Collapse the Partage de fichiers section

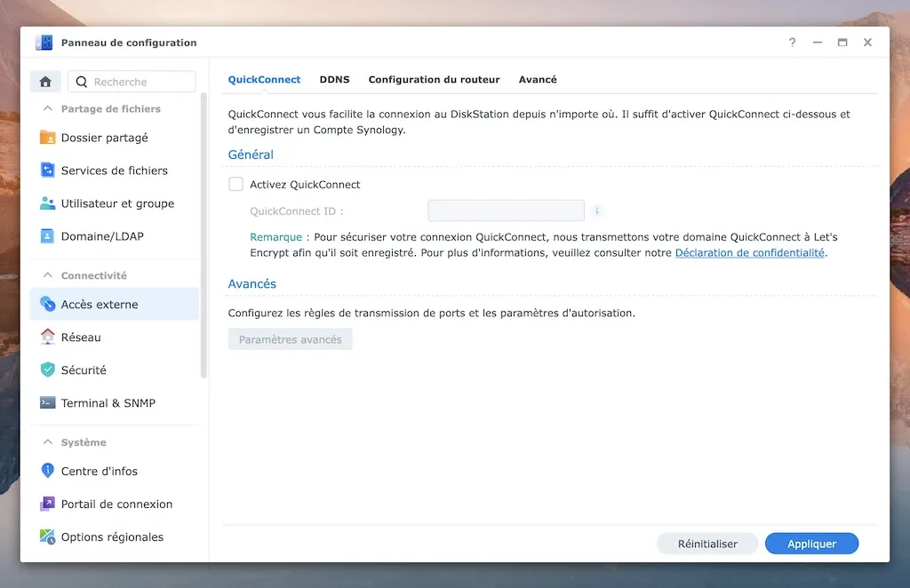coord(47,109)
